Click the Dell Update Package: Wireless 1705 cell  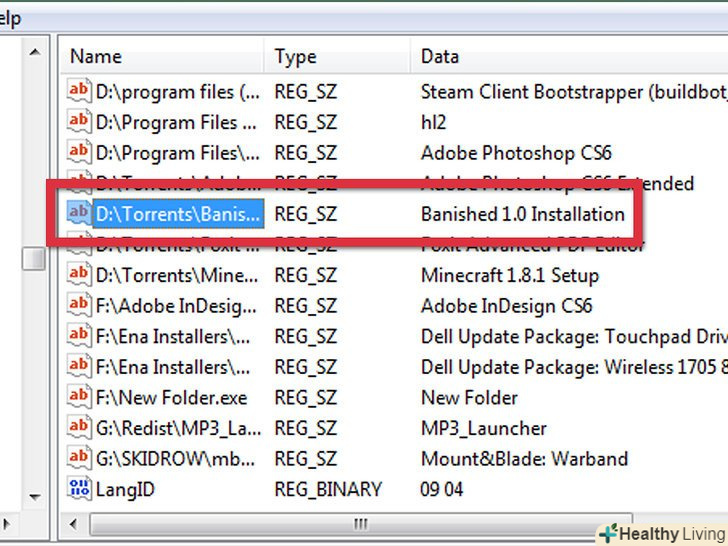point(574,368)
